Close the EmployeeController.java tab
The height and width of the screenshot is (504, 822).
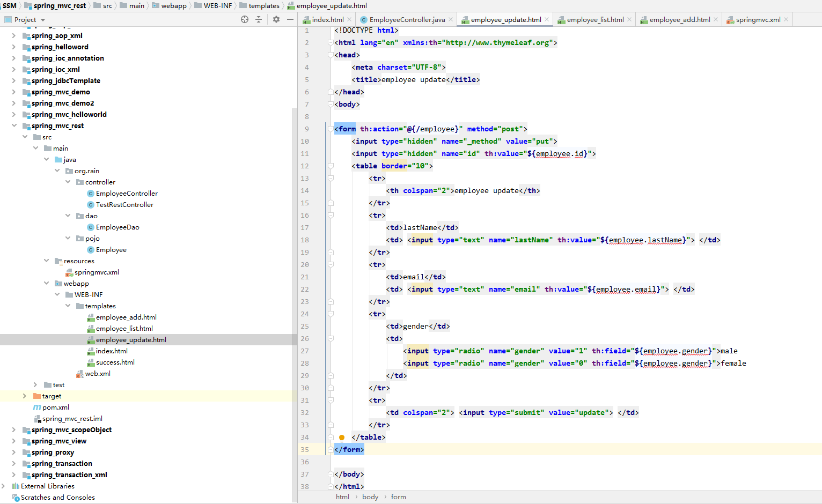451,19
